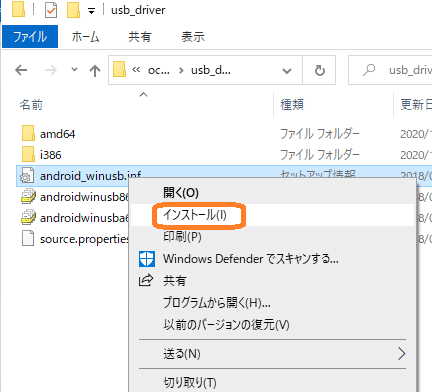Choose 切り取り(T) from context menu

pos(273,382)
